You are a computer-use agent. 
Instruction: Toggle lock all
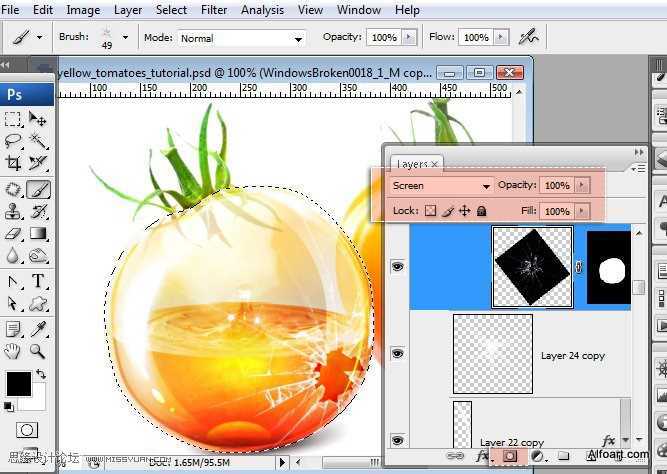[482, 211]
